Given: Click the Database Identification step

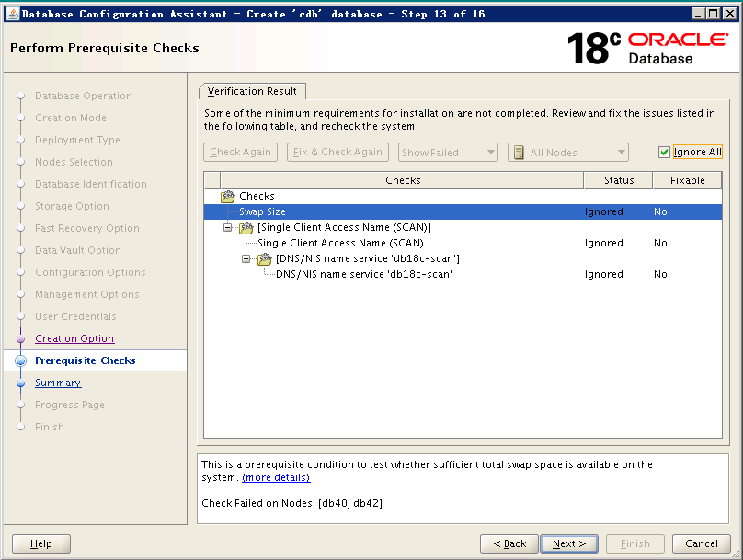Looking at the screenshot, I should pyautogui.click(x=91, y=184).
